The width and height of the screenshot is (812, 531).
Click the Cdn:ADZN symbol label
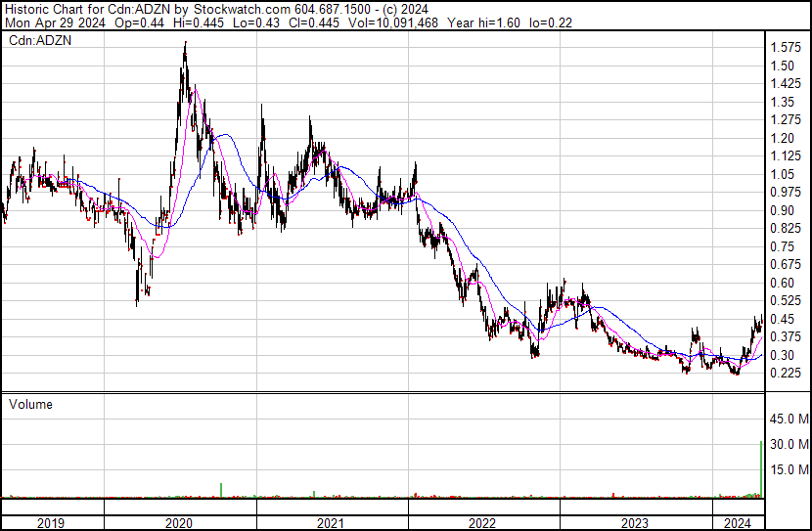(41, 41)
